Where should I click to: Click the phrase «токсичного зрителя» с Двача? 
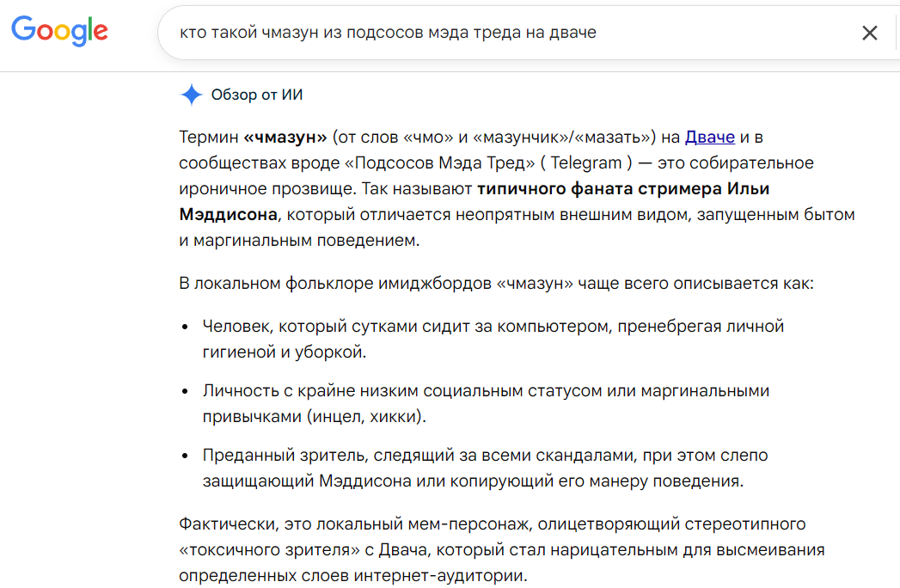tap(305, 550)
